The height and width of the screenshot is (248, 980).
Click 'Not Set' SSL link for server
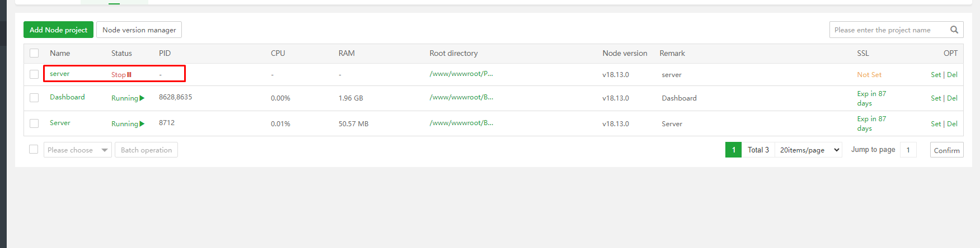[x=869, y=75]
